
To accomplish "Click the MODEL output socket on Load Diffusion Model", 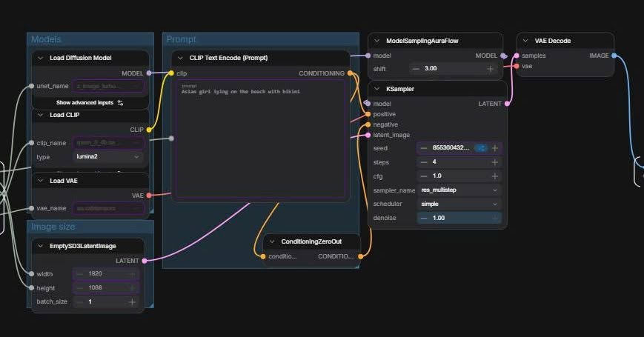I will (x=149, y=73).
